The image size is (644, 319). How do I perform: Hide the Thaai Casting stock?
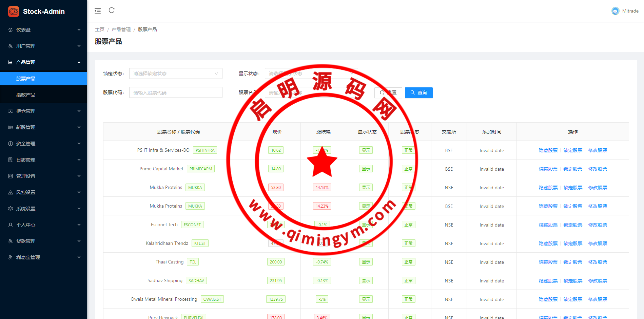point(548,262)
